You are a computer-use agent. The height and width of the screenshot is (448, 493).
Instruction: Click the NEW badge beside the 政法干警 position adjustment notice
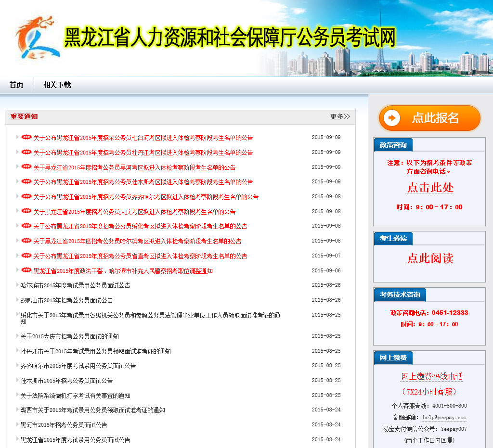pyautogui.click(x=26, y=270)
